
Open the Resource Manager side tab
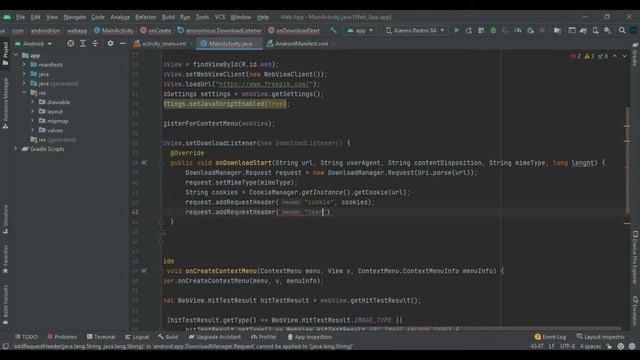[5, 103]
